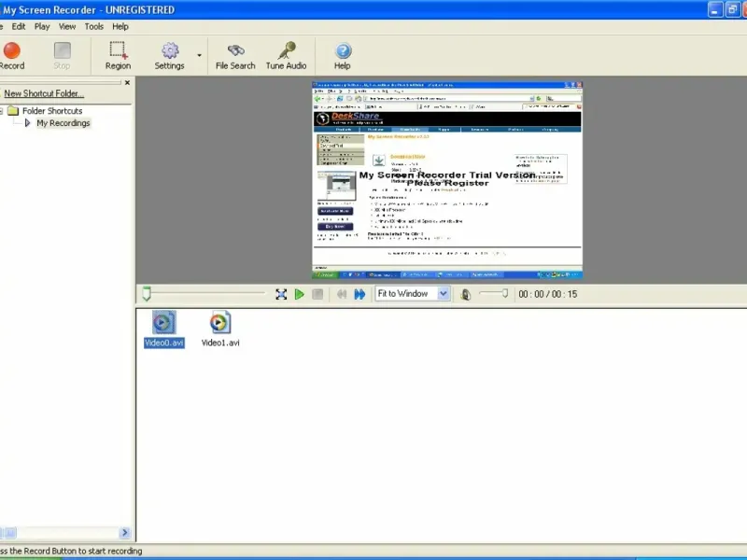Click the My Recordings arrow icon
747x560 pixels.
point(27,123)
